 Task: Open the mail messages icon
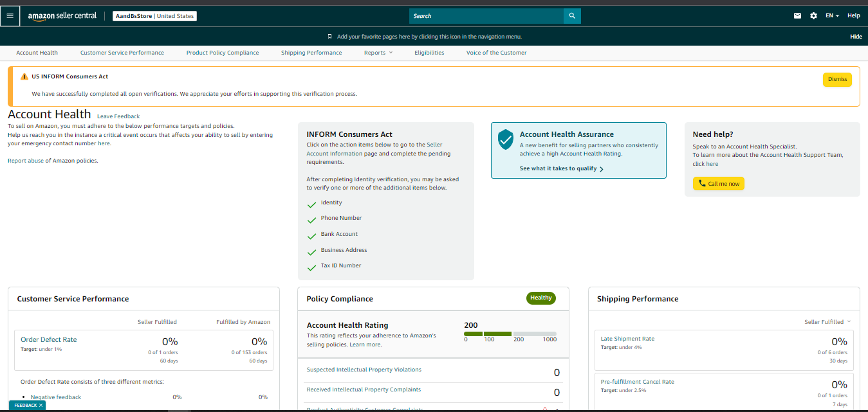[797, 15]
